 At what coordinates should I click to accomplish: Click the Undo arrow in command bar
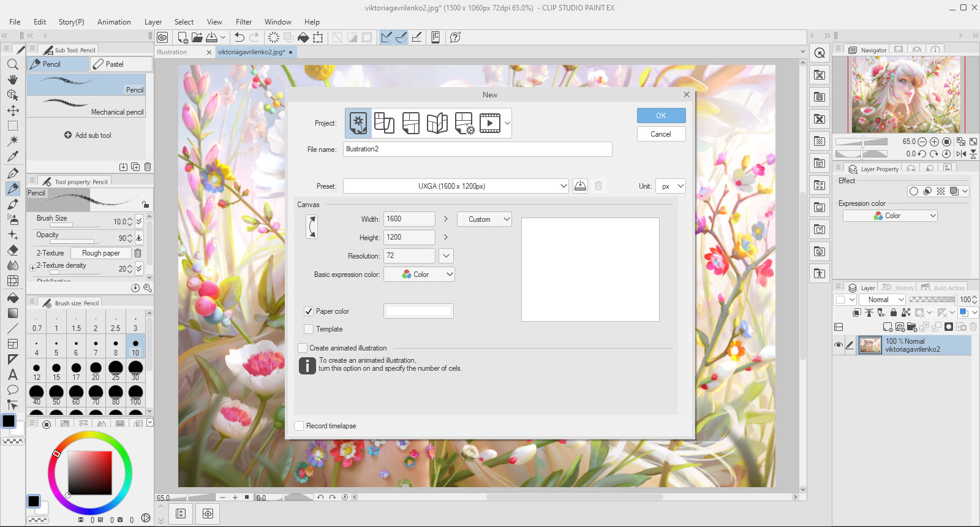coord(239,37)
